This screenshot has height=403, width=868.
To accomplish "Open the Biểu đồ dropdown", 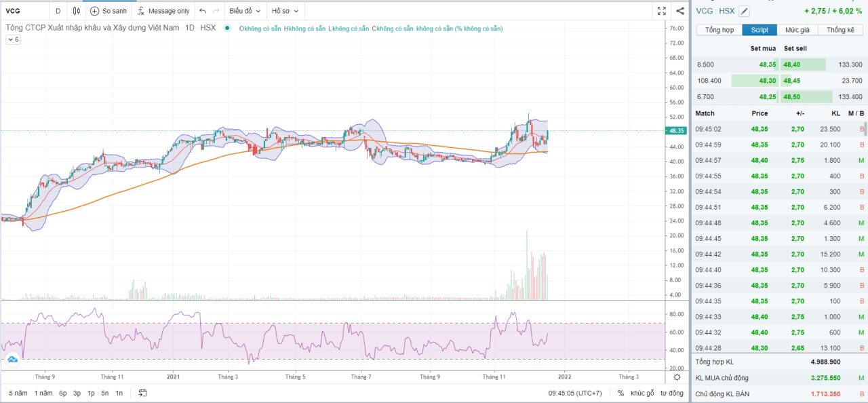I will (x=245, y=11).
